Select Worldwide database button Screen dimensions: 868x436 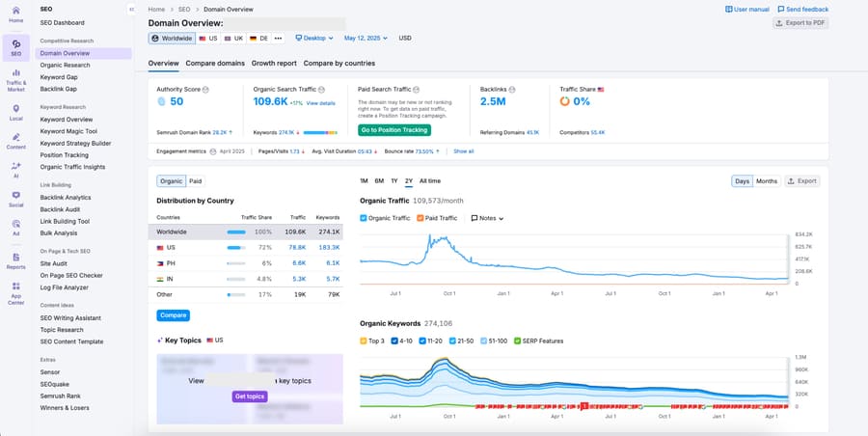click(x=173, y=39)
